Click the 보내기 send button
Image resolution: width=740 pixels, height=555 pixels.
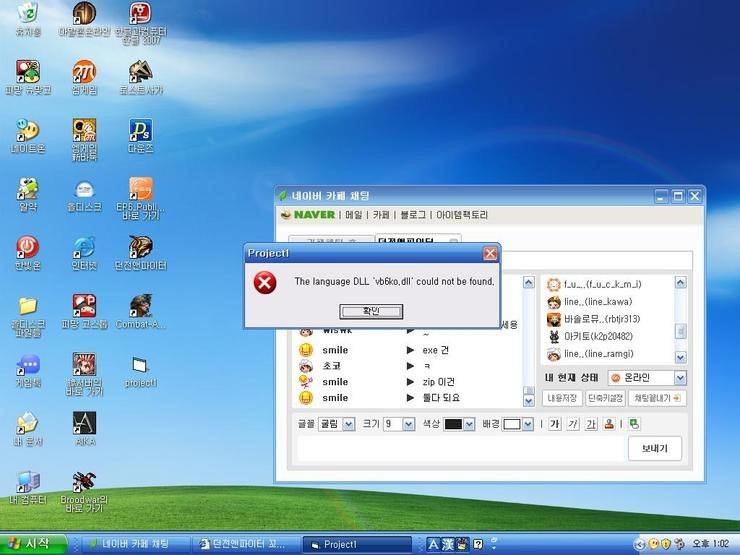655,448
